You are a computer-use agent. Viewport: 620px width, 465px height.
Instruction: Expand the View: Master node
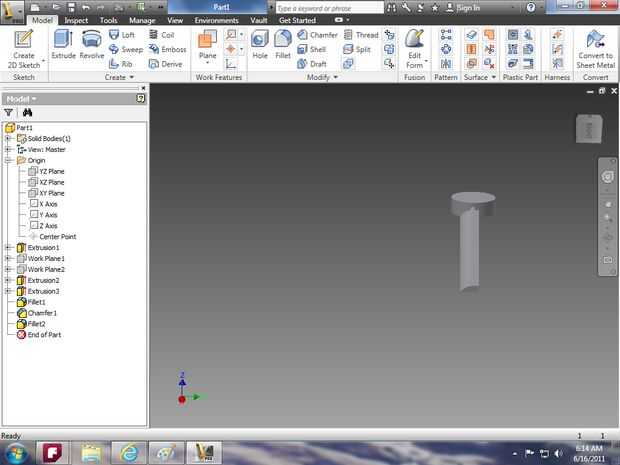tap(8, 149)
